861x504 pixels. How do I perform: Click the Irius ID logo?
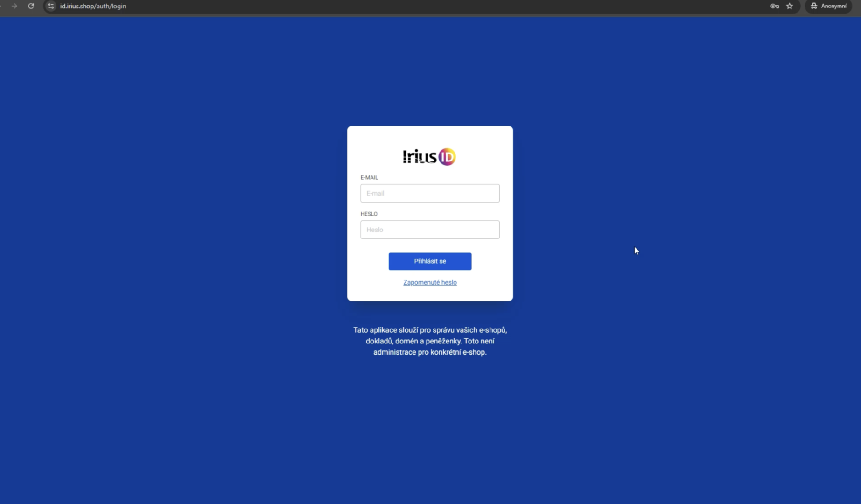pyautogui.click(x=429, y=157)
